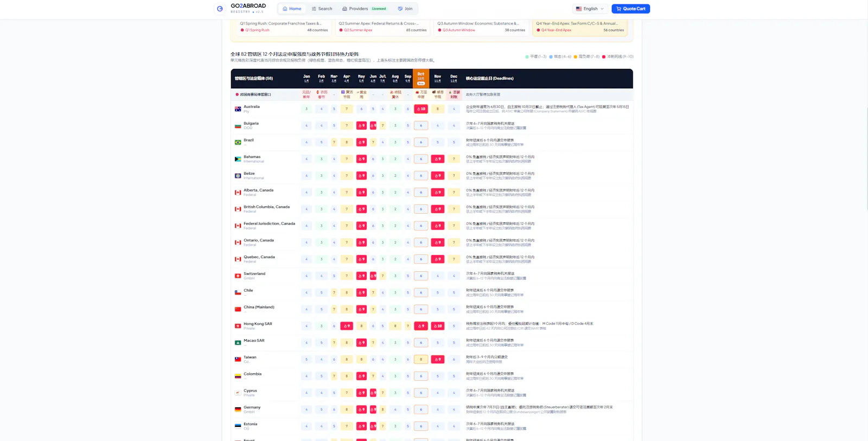The width and height of the screenshot is (868, 441).
Task: Click the "British Columbia, Canada" row name
Action: pos(266,207)
